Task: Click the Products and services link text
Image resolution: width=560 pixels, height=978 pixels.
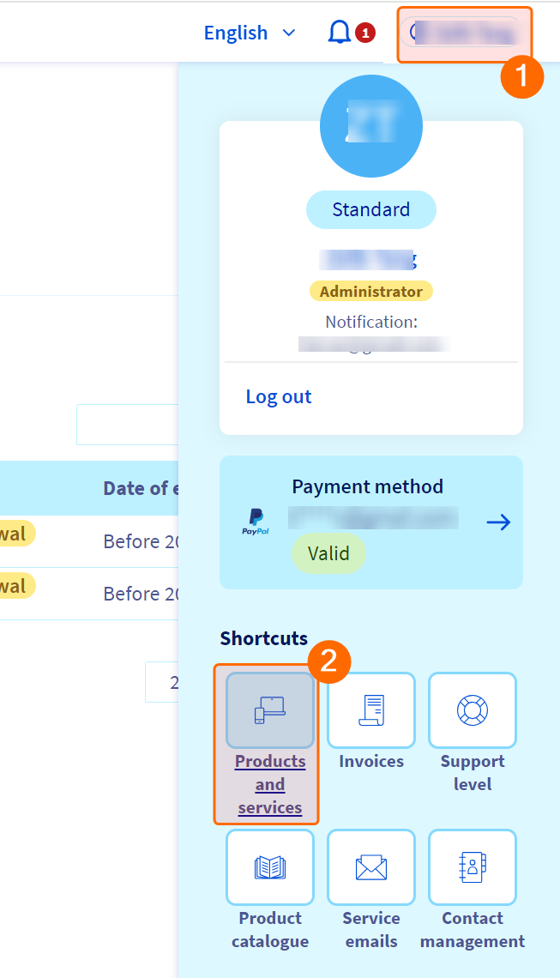Action: click(270, 784)
